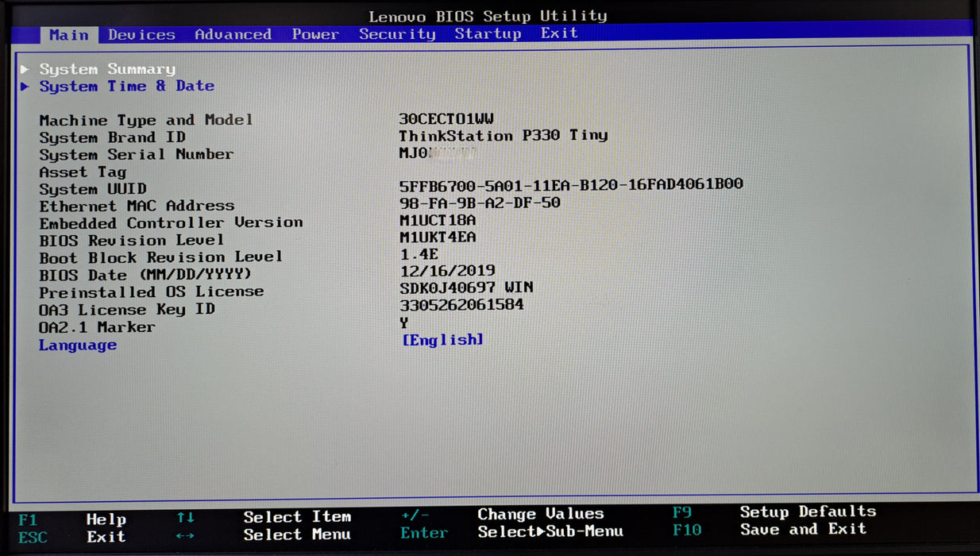Click the OA2.1 Marker label
The height and width of the screenshot is (556, 980).
[x=97, y=326]
